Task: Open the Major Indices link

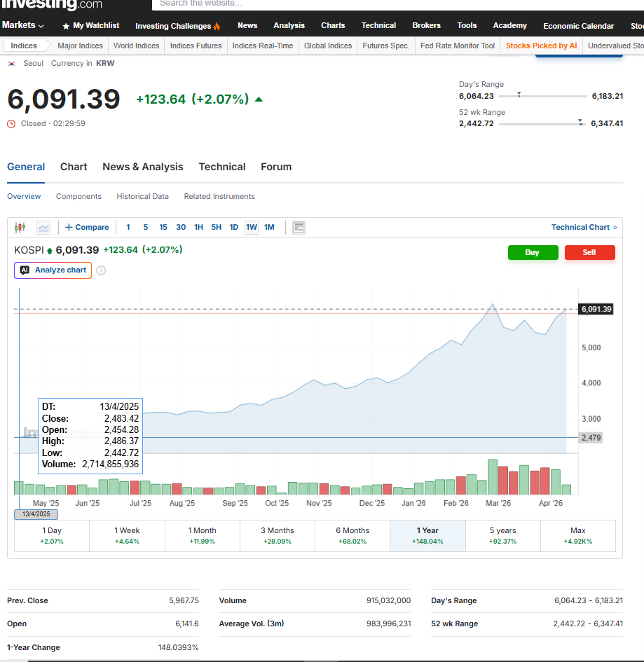Action: (80, 46)
